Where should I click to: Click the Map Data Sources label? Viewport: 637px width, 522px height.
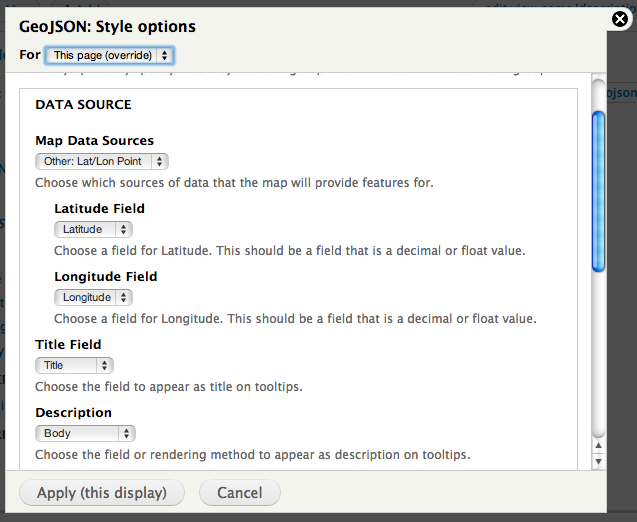[x=95, y=141]
